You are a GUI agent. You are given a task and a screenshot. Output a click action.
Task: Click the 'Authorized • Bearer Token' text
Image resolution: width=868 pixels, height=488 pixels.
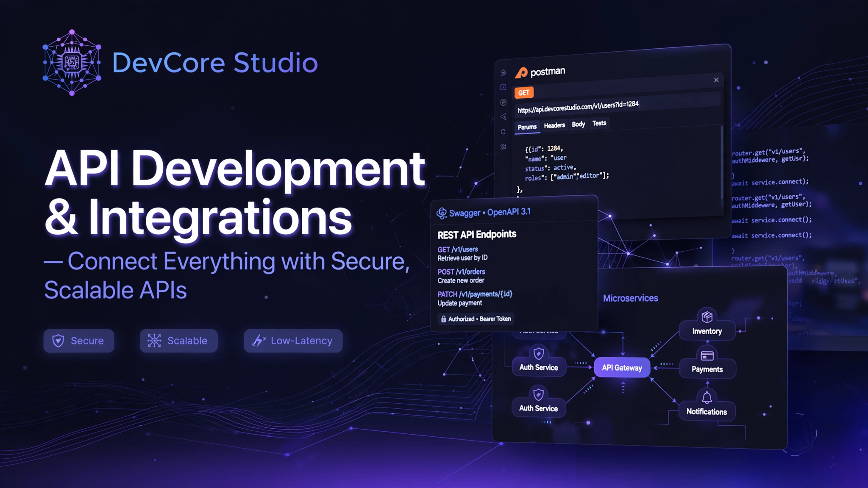click(x=479, y=319)
